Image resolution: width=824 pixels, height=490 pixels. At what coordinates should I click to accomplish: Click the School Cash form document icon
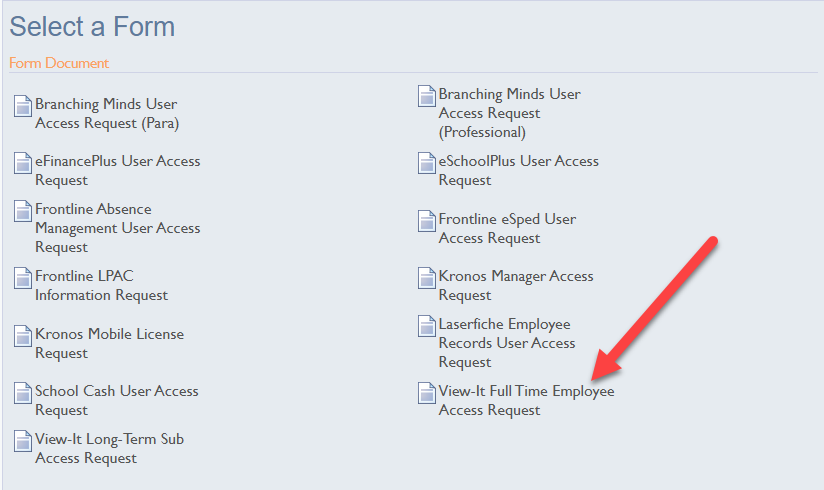click(23, 393)
